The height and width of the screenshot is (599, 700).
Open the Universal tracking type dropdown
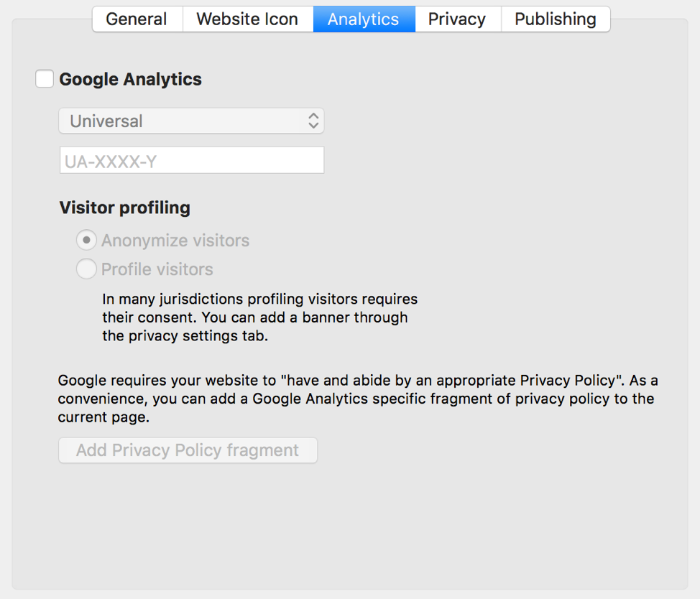pos(190,121)
